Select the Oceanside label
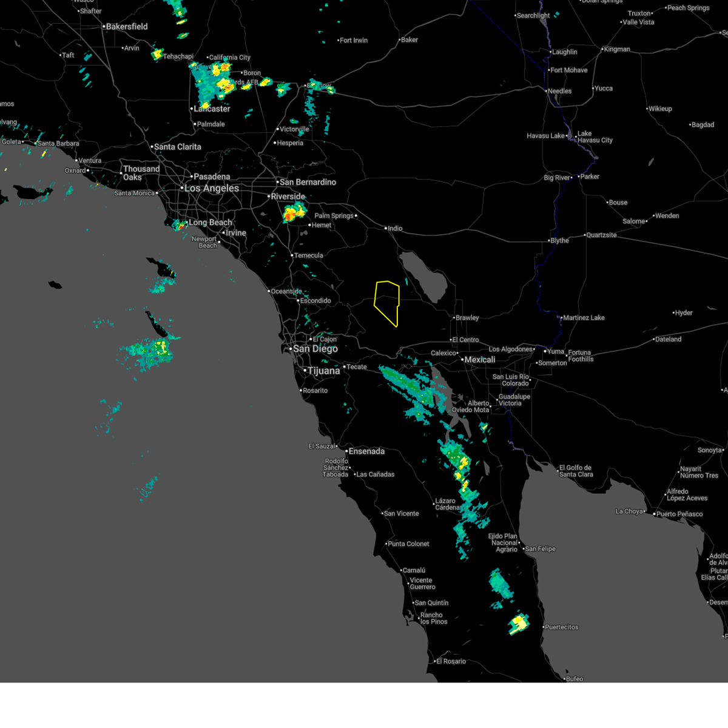The height and width of the screenshot is (728, 728). 286,292
